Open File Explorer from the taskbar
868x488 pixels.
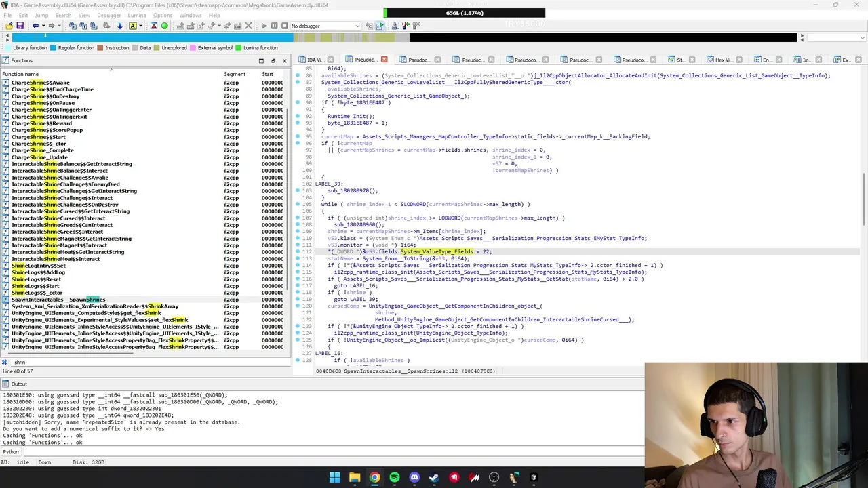(355, 477)
